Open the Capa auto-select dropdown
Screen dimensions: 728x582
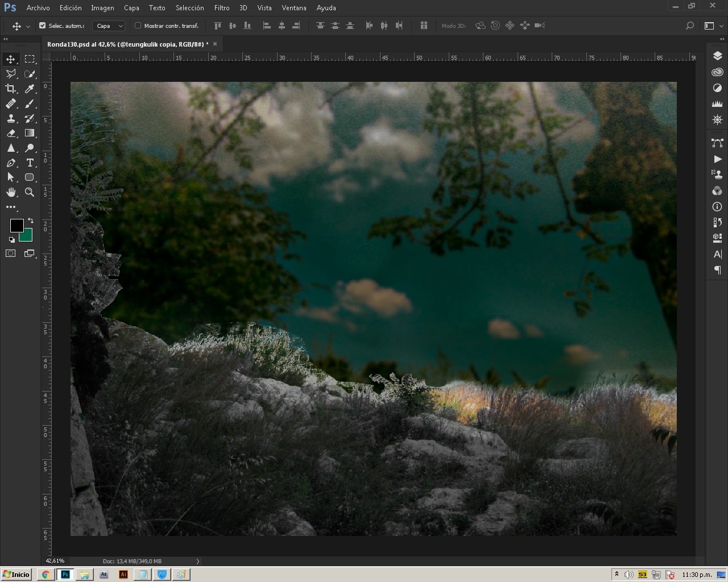tap(109, 26)
